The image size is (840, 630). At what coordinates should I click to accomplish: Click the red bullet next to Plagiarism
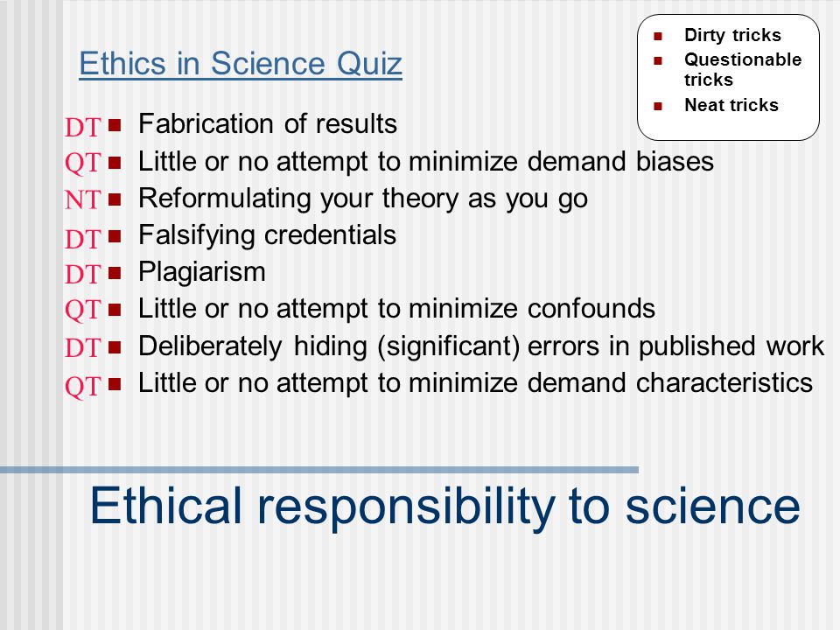click(x=115, y=273)
